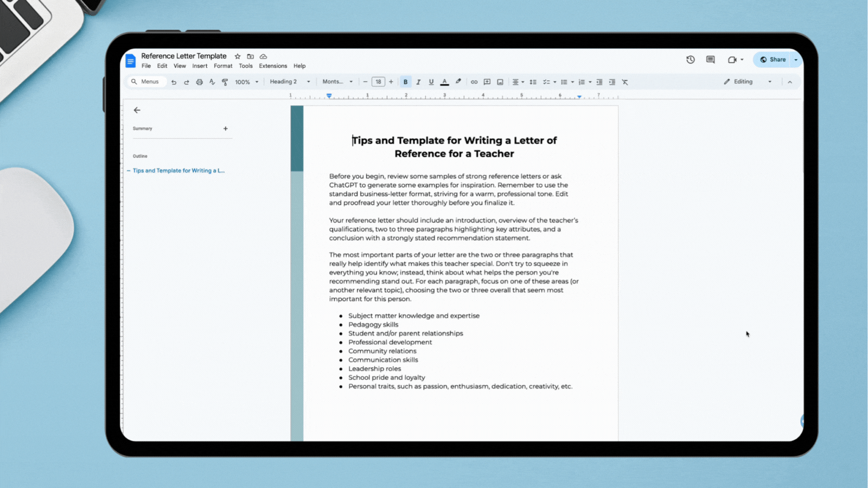Toggle italic formatting
Image resolution: width=868 pixels, height=488 pixels.
coord(418,82)
